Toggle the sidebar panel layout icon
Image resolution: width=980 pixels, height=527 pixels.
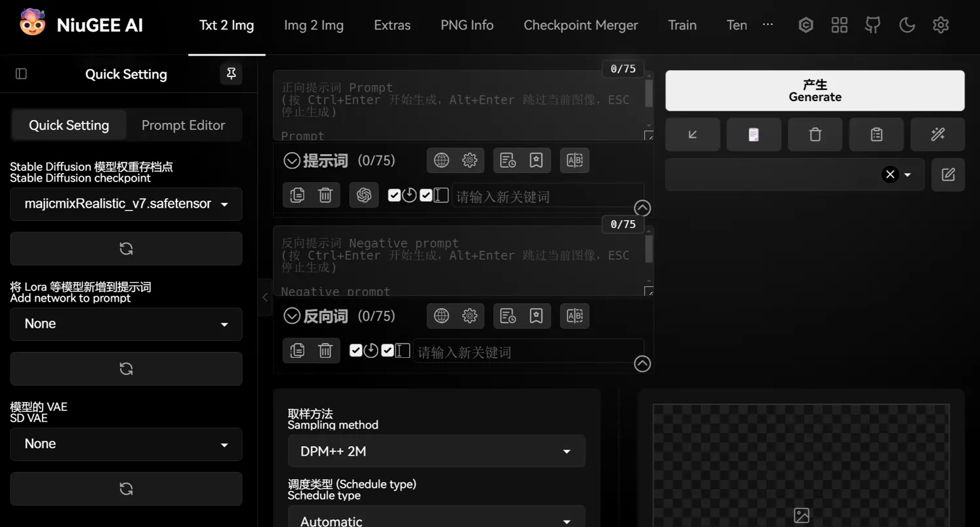tap(21, 74)
